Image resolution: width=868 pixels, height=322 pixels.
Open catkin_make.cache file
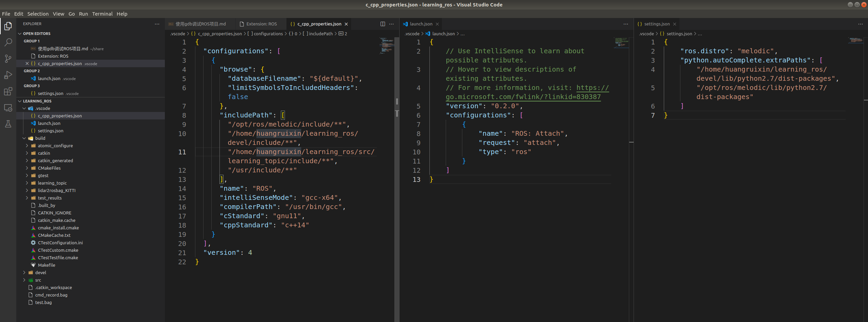(57, 220)
